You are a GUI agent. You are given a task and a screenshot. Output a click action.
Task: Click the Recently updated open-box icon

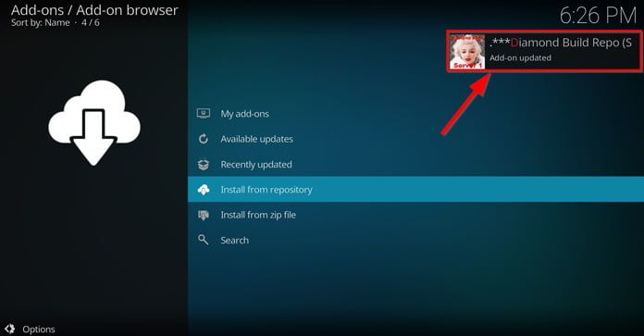204,165
